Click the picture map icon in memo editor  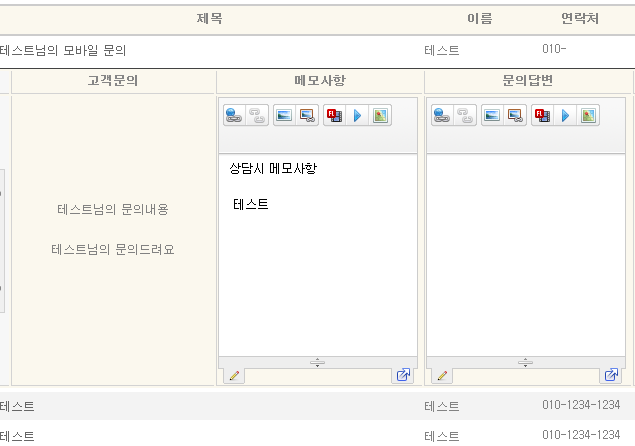pyautogui.click(x=380, y=115)
